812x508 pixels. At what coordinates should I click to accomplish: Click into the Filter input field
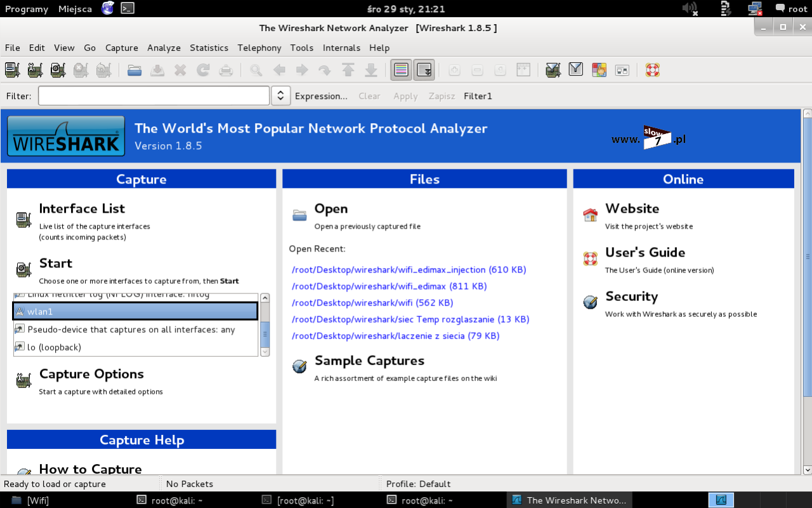click(154, 96)
